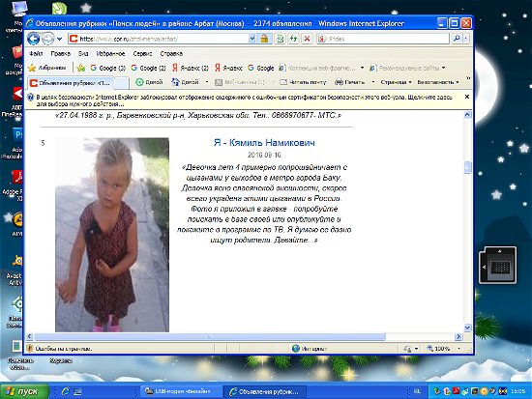Select the Объявления рубрики browser tab
This screenshot has height=399, width=532.
coord(71,83)
